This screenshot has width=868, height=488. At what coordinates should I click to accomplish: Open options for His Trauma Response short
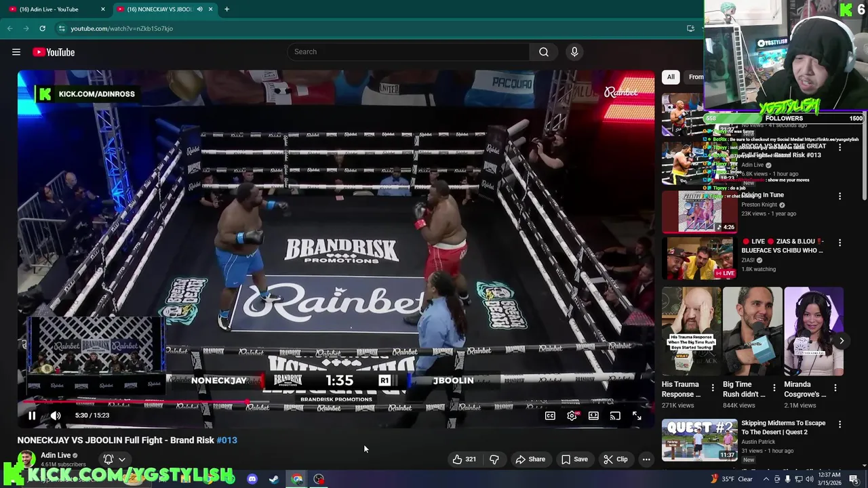(x=712, y=388)
